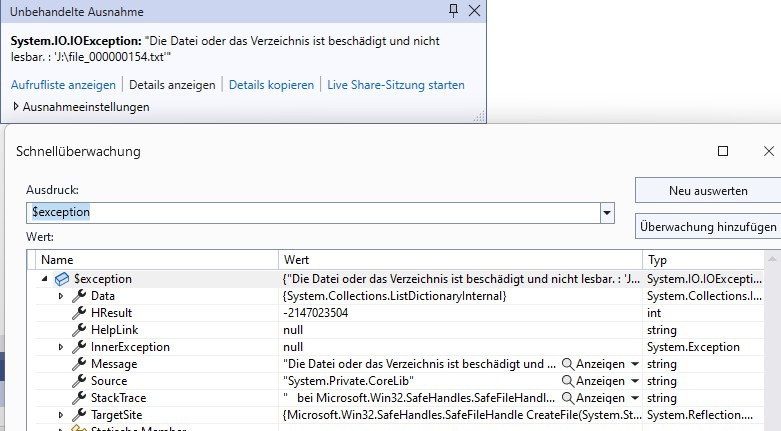Click the wrench icon beside HelpLink
This screenshot has height=431, width=781.
pyautogui.click(x=79, y=330)
